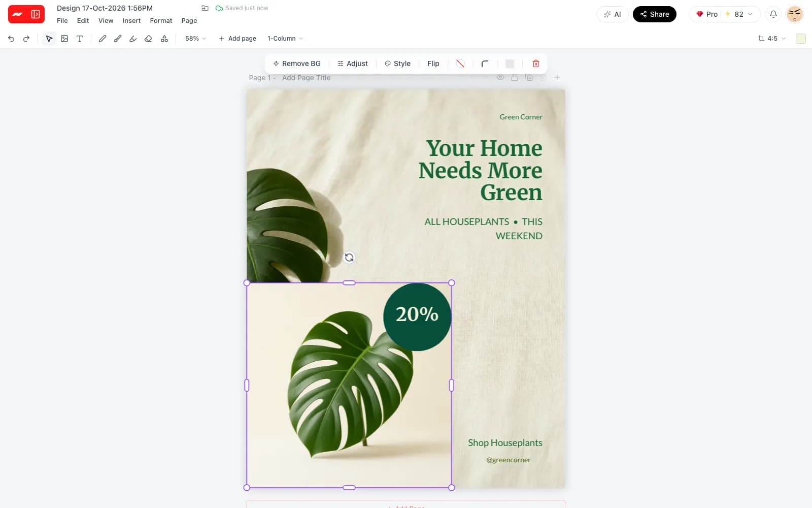Screen dimensions: 812x508
Task: Open the transparency checkerboard control
Action: (x=510, y=63)
